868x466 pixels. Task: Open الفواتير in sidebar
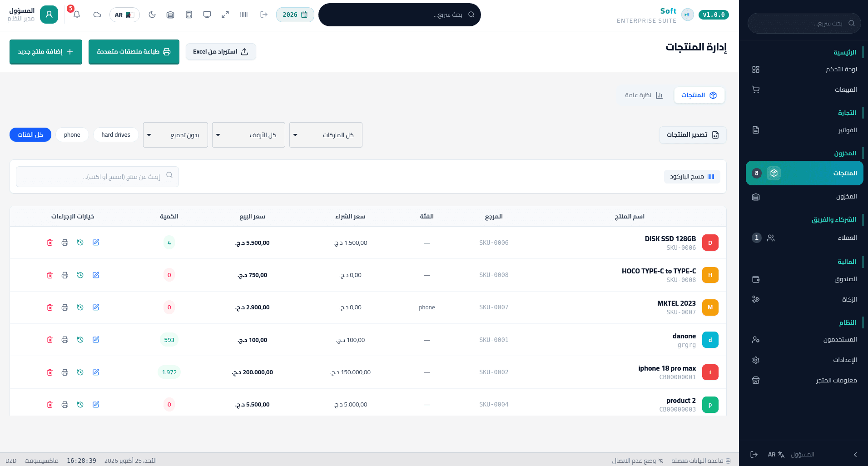pos(804,130)
